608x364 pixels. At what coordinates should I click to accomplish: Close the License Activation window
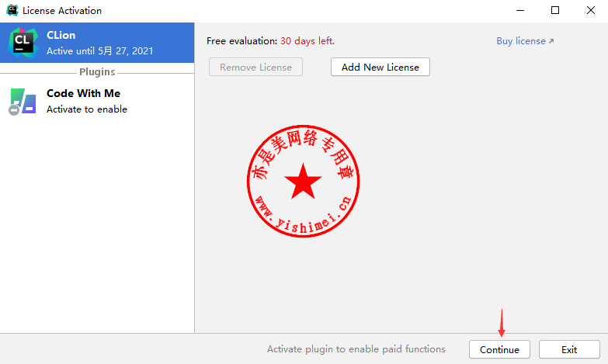click(x=591, y=10)
